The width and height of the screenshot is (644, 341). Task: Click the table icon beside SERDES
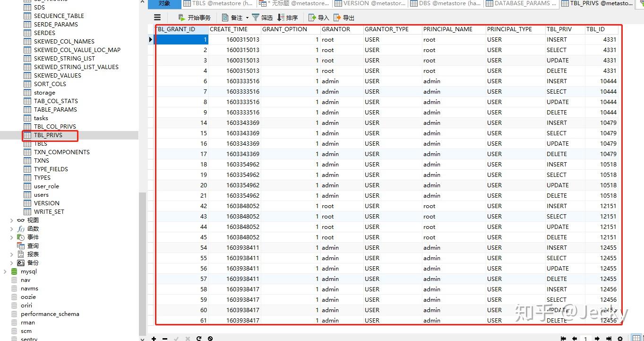(27, 33)
